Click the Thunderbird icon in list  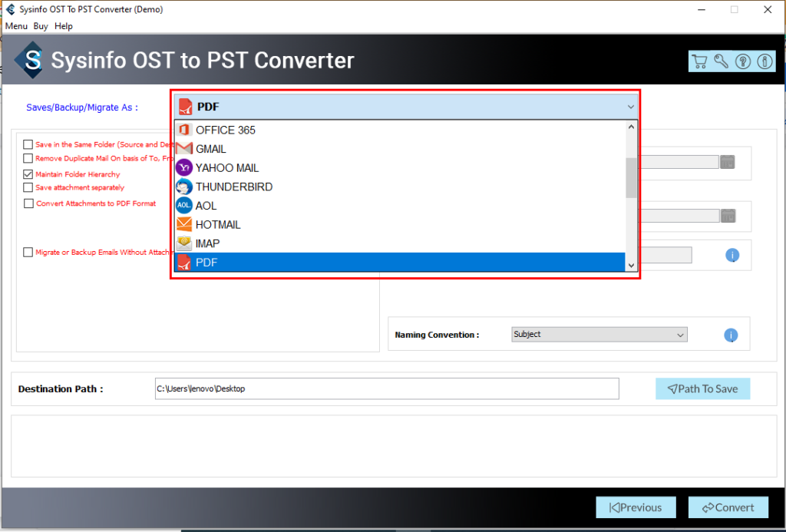pyautogui.click(x=184, y=187)
